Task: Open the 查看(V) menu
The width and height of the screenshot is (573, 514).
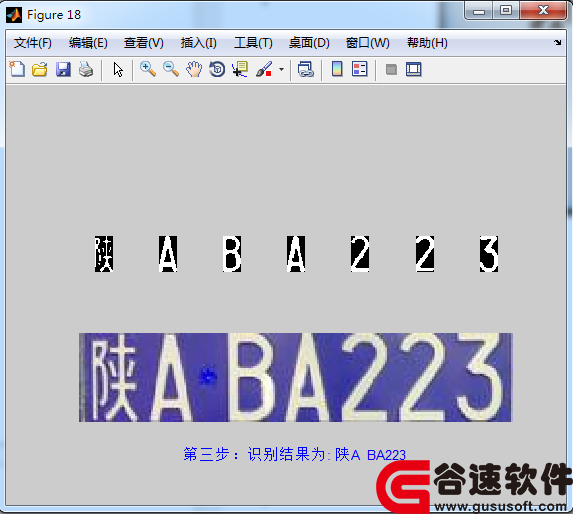Action: coord(144,43)
